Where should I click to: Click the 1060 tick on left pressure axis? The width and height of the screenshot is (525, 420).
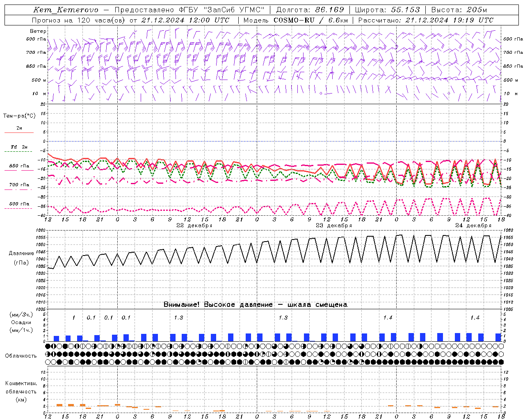click(41, 231)
